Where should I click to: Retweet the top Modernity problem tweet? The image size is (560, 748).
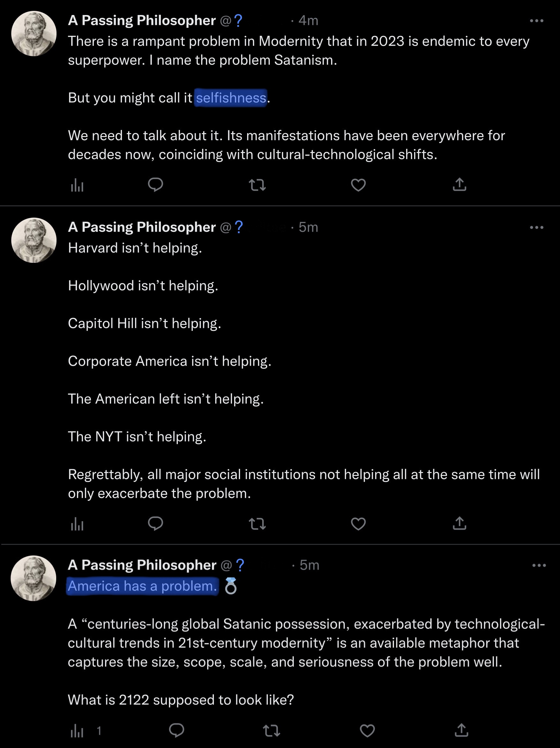click(x=257, y=185)
